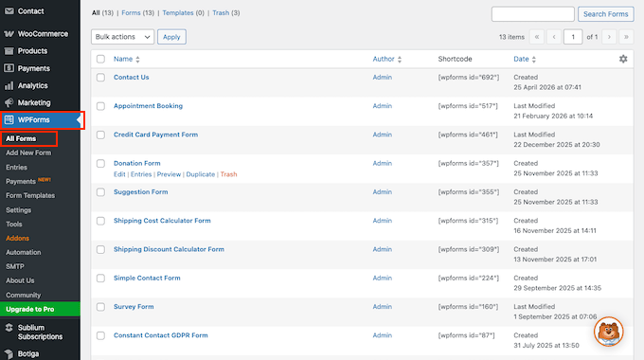Image resolution: width=644 pixels, height=360 pixels.
Task: Click the Search Forms button
Action: pos(606,14)
